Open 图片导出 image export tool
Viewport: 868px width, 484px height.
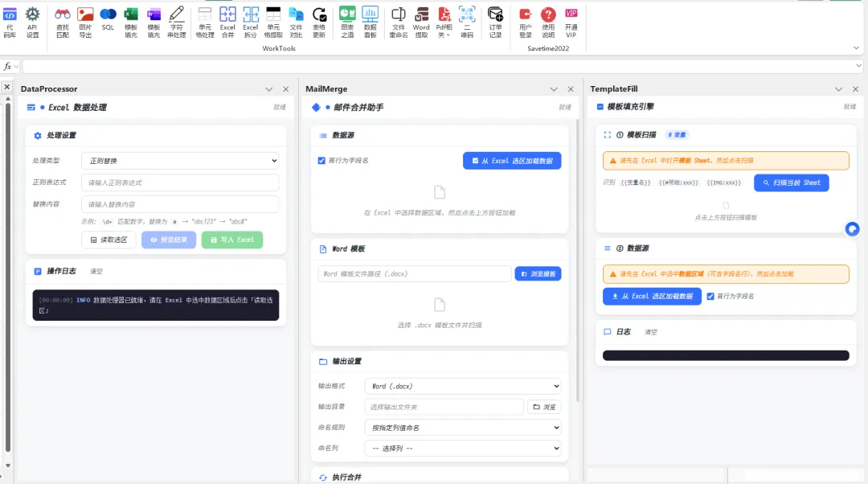pos(85,23)
